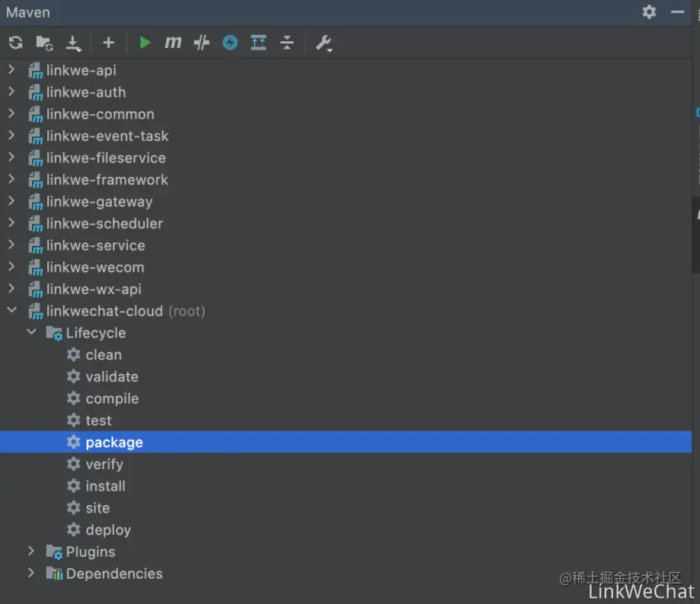
Task: Click the Plugins folder icon
Action: point(54,552)
